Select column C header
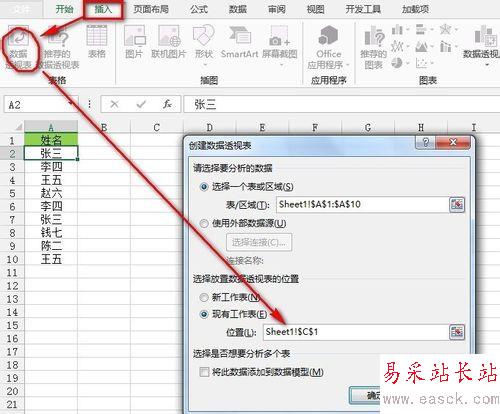Screen dimensions: 500x414 pos(157,127)
